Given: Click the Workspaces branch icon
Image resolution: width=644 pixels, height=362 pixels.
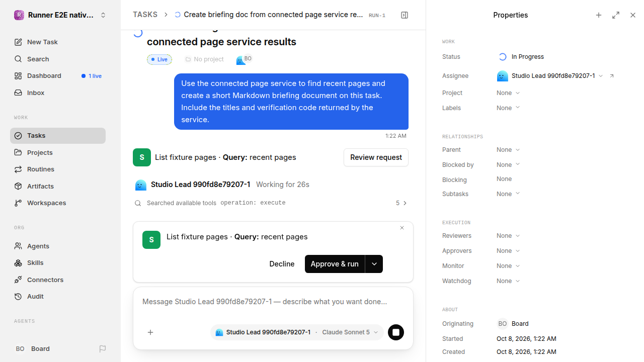Looking at the screenshot, I should (x=18, y=203).
